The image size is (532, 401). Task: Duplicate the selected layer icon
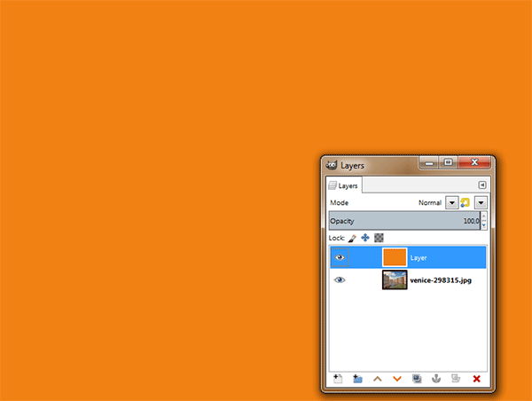click(417, 379)
